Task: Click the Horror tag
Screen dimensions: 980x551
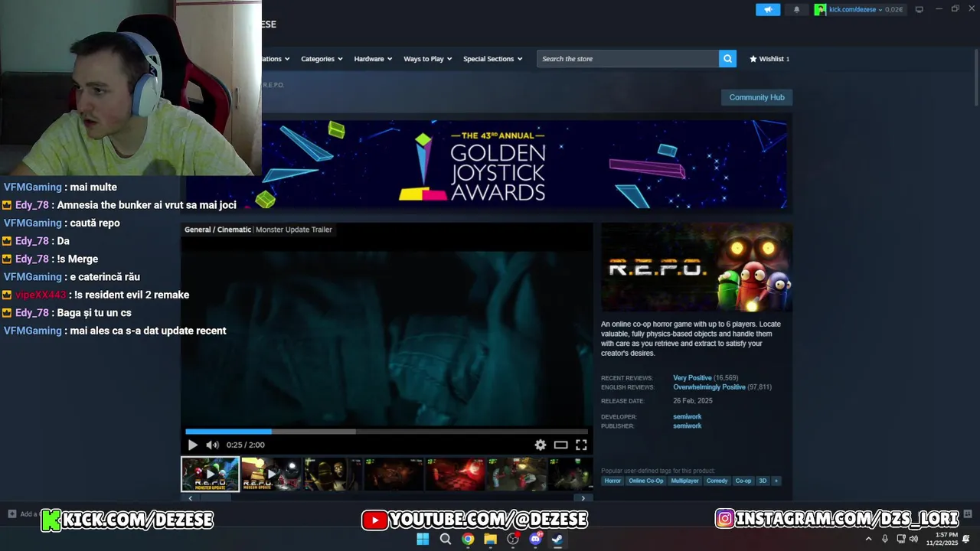Action: click(612, 481)
